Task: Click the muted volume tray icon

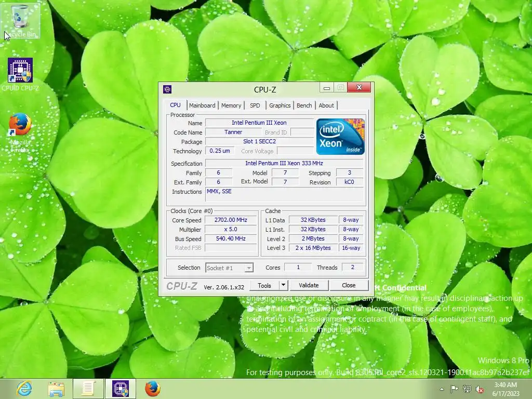Action: [x=480, y=389]
